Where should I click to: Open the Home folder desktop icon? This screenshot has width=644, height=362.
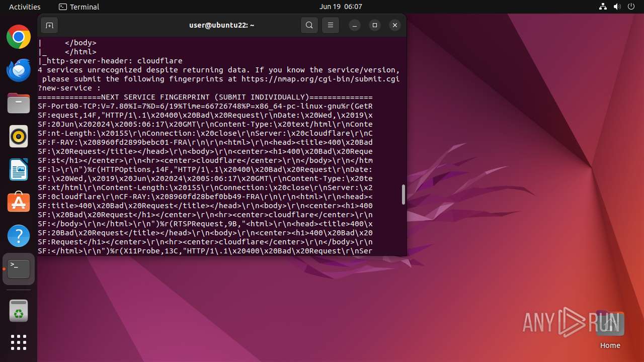click(x=610, y=329)
